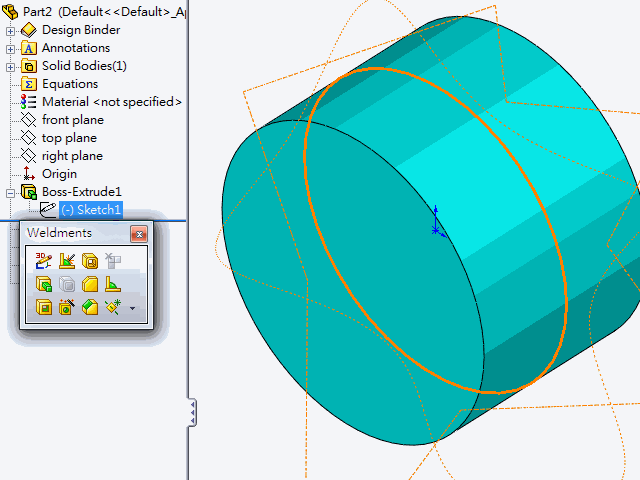
Task: Select the Boss-Extrude1 feature
Action: tap(82, 192)
